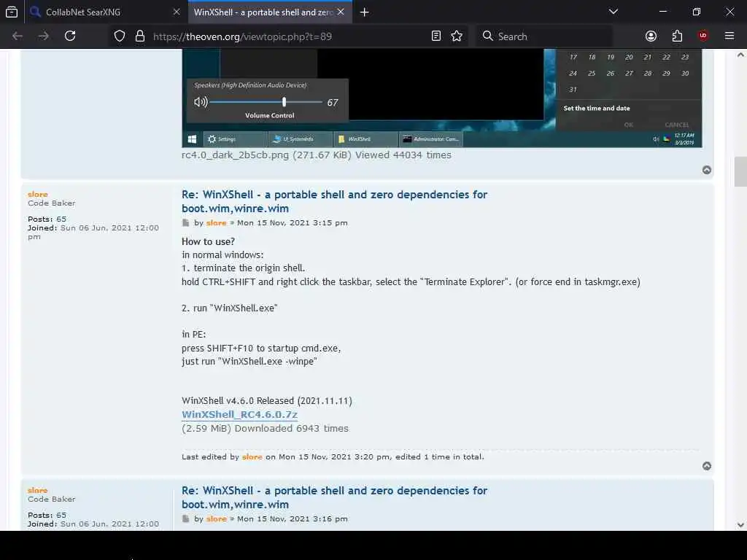Open Firefox View icon in tab bar

tap(12, 12)
